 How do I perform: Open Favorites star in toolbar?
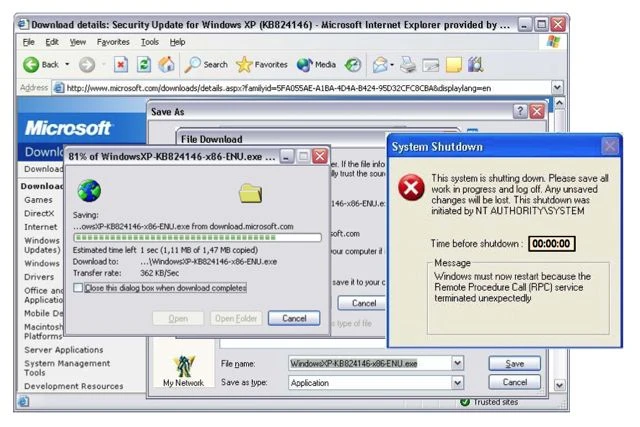(262, 64)
